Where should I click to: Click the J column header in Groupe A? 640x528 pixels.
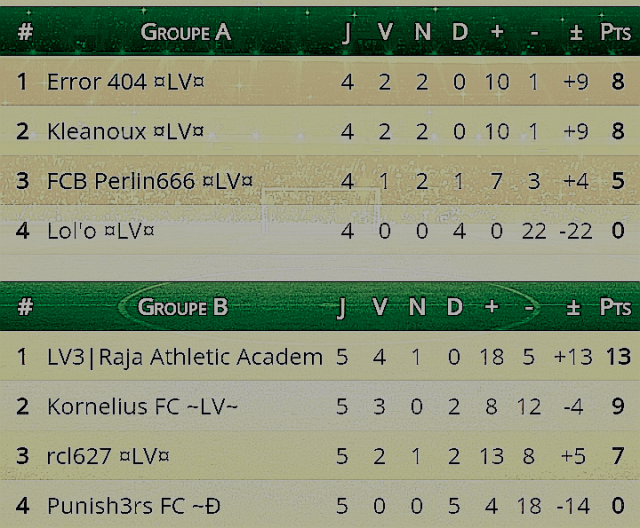point(347,33)
